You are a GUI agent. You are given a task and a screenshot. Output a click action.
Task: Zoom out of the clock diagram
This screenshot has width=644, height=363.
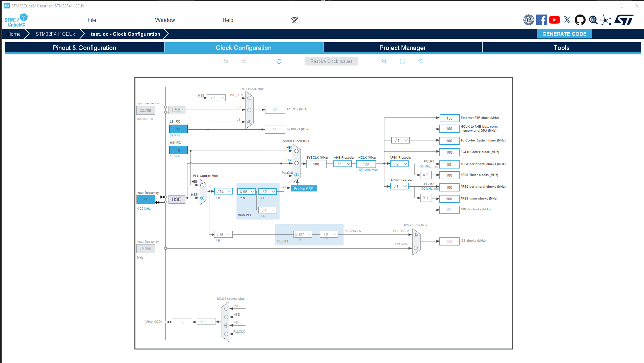point(420,61)
